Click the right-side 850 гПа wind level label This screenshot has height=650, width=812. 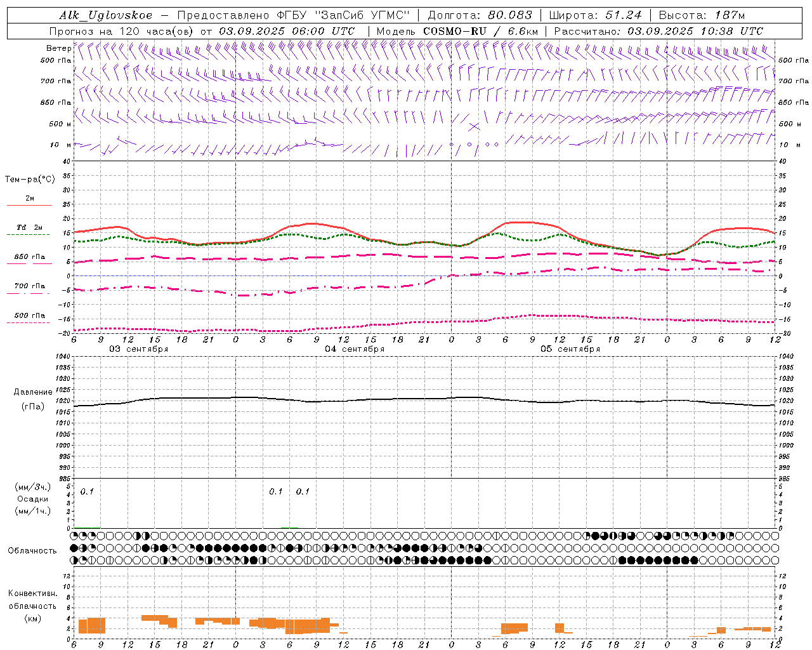click(794, 102)
